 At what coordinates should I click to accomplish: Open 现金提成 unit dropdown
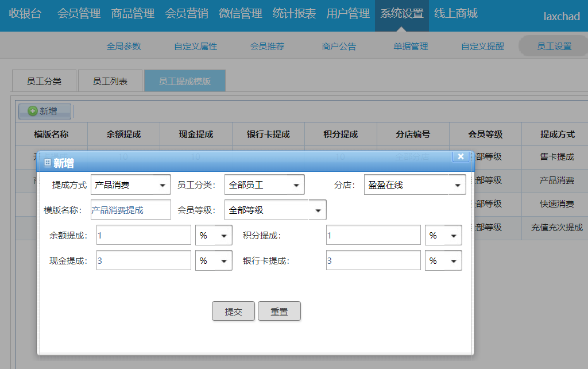[x=224, y=261]
